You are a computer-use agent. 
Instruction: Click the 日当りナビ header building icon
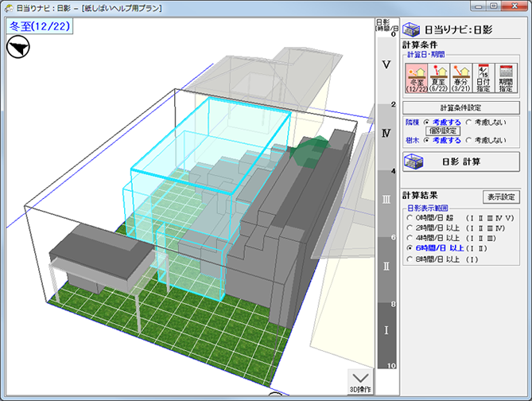point(411,30)
